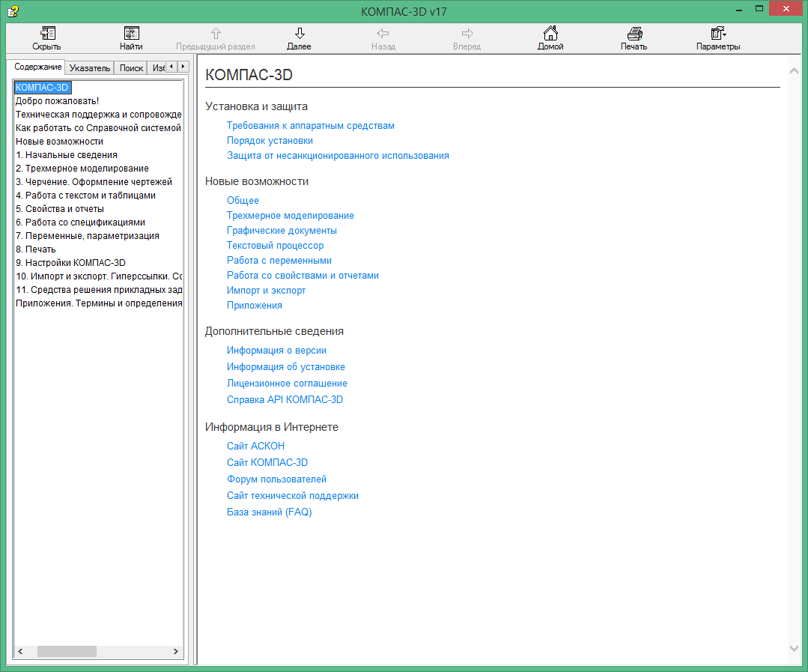Switch to the Содержание tab
The width and height of the screenshot is (808, 672).
pos(37,67)
